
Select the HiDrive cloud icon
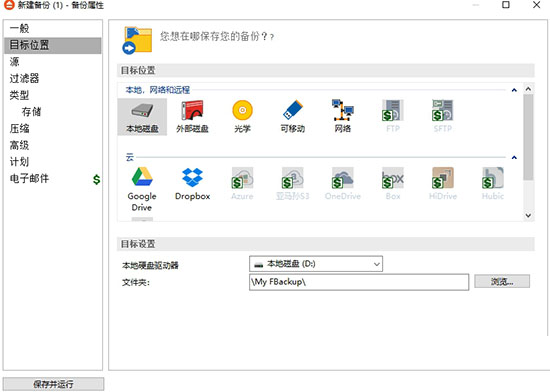click(443, 184)
